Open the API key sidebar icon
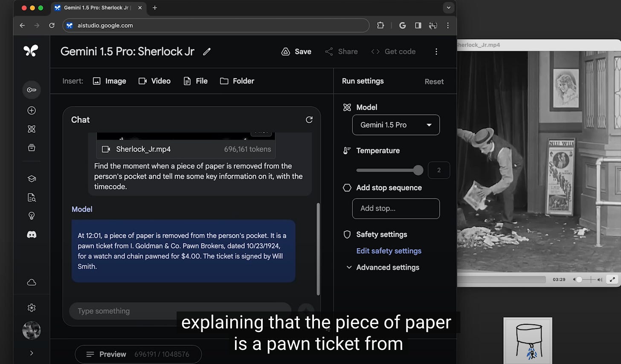This screenshot has width=621, height=364. [32, 90]
